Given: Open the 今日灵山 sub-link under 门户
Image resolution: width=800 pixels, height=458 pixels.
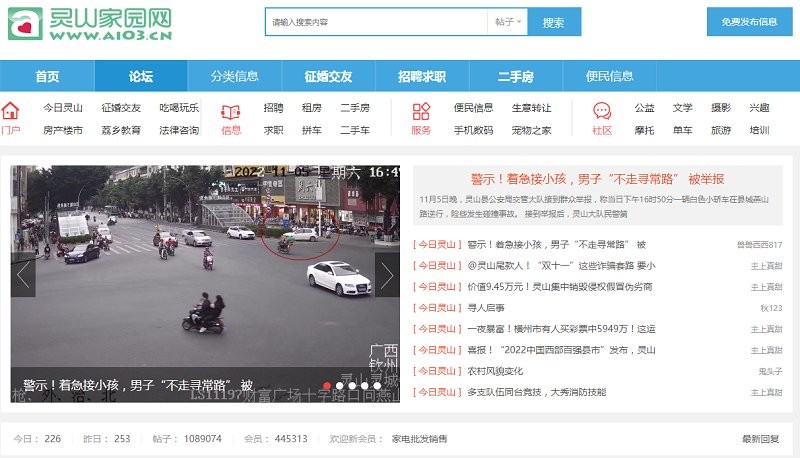Looking at the screenshot, I should [63, 108].
